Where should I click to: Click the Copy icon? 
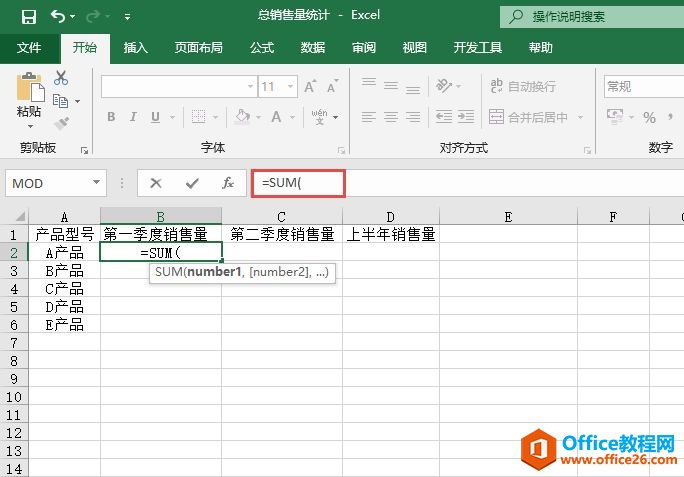click(x=61, y=101)
